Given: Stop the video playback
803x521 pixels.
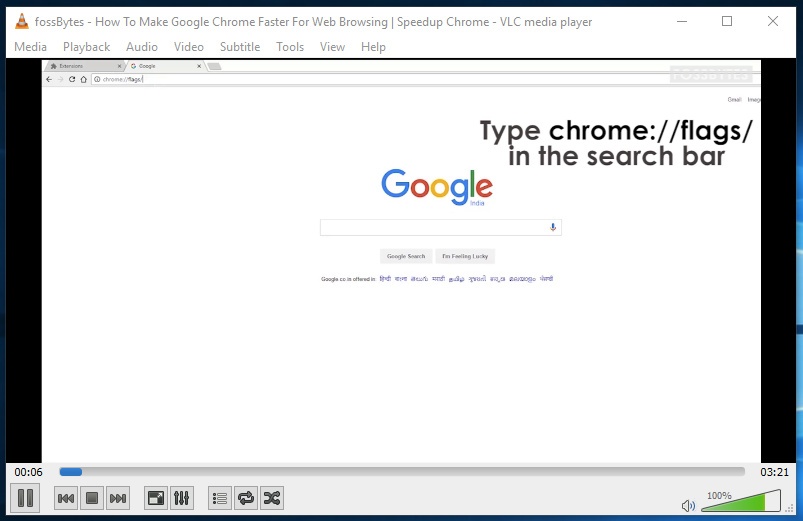Looking at the screenshot, I should tap(92, 498).
